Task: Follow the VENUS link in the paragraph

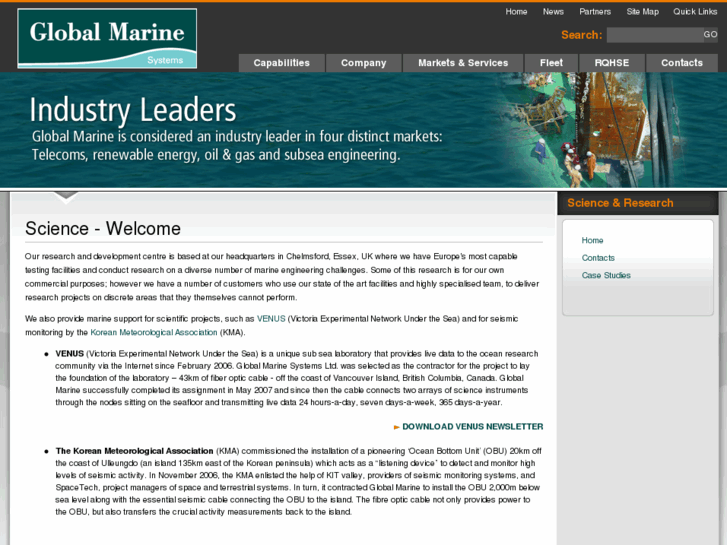Action: [x=271, y=319]
